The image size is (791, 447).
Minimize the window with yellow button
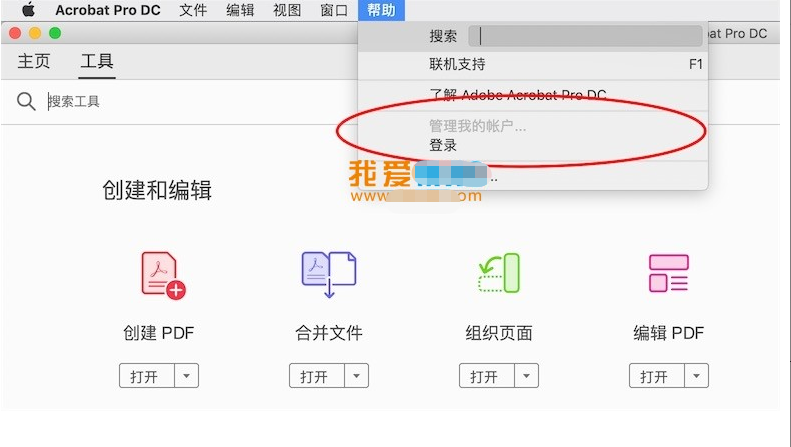coord(35,33)
